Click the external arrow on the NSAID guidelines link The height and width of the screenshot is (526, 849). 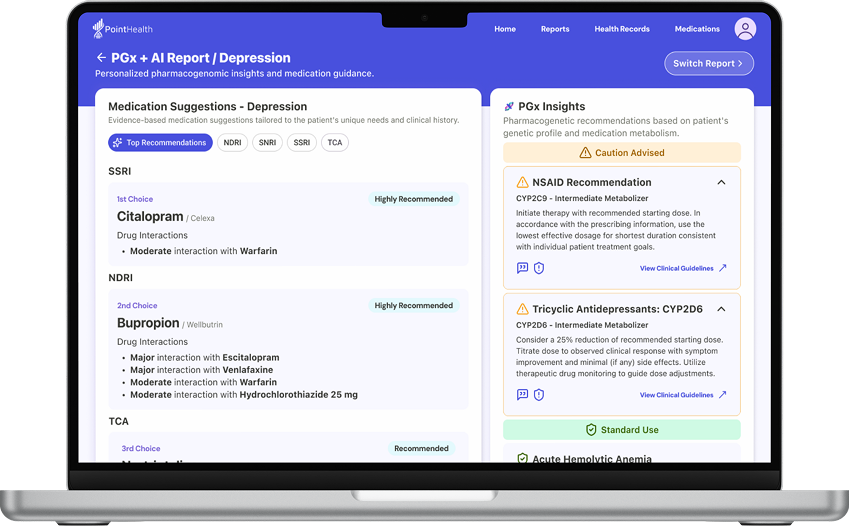pyautogui.click(x=722, y=268)
